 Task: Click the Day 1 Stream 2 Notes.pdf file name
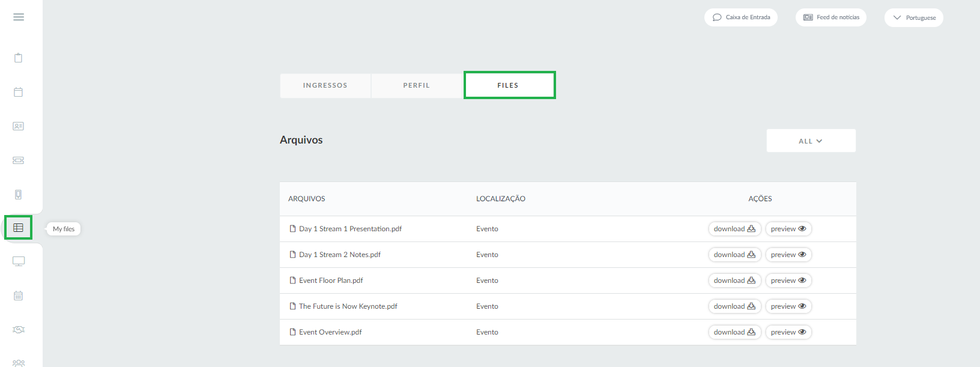click(x=340, y=255)
